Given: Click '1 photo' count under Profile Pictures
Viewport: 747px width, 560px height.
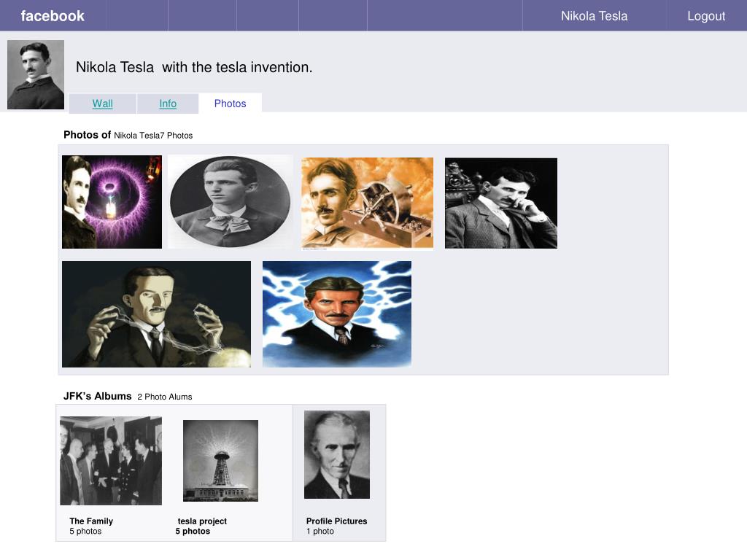Looking at the screenshot, I should pos(320,531).
